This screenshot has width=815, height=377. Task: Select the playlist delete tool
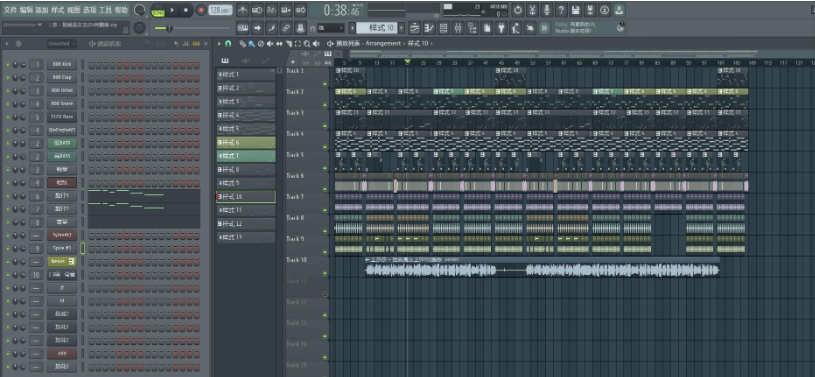tap(261, 44)
